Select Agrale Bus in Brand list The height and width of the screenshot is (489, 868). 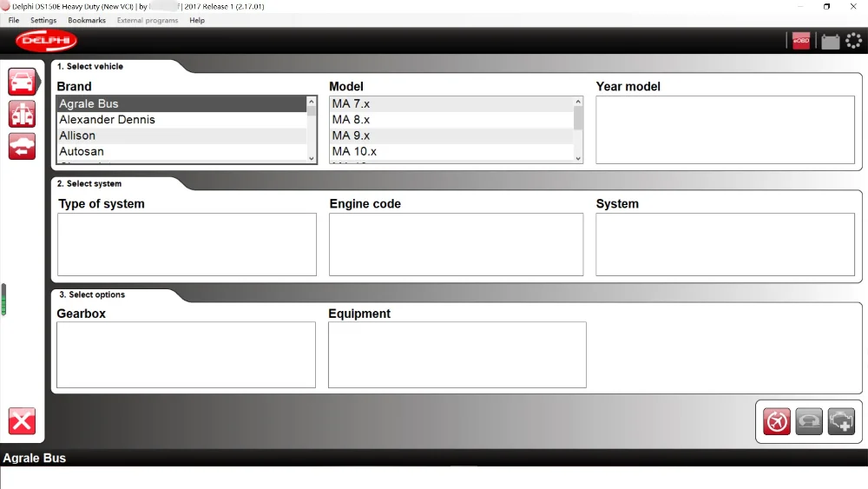click(181, 103)
